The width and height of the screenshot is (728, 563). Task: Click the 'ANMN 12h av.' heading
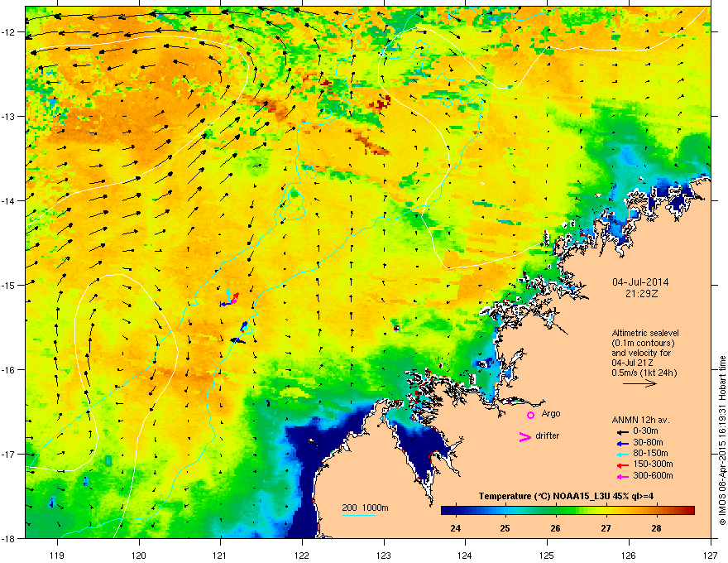(640, 421)
